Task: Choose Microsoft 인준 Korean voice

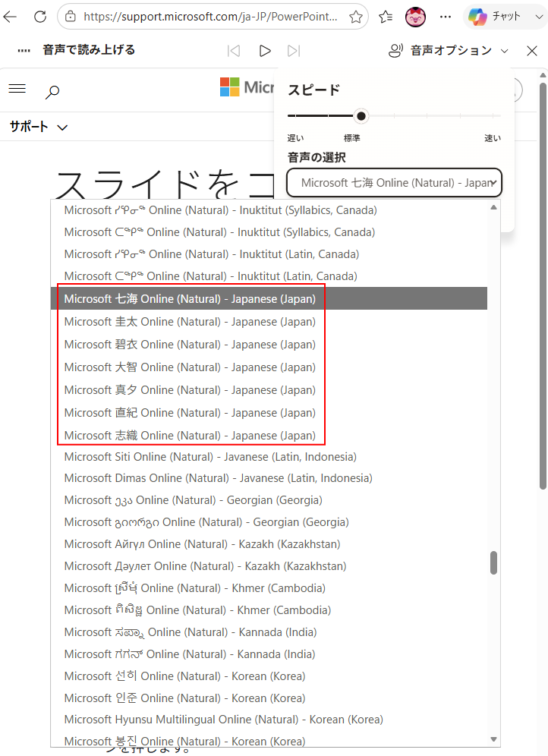Action: coord(269,698)
